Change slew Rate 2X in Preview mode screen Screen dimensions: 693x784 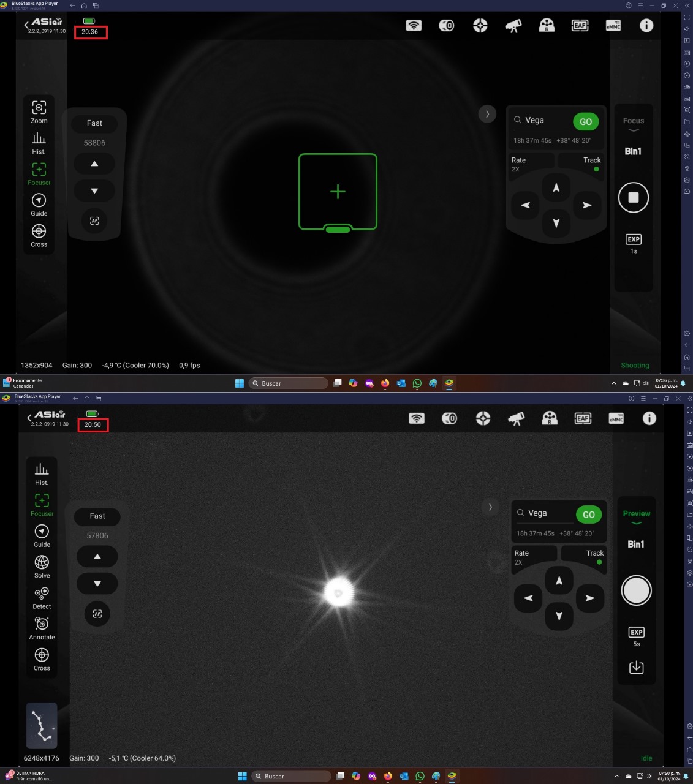click(x=535, y=557)
